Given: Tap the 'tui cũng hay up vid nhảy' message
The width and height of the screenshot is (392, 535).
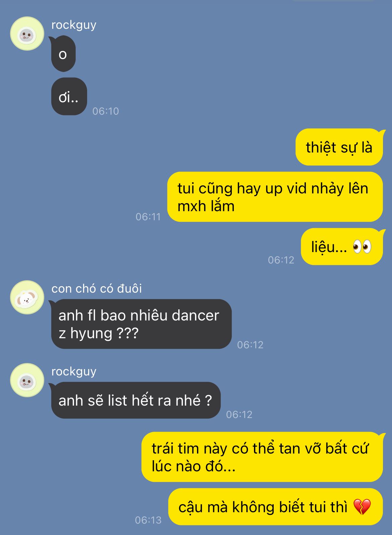Looking at the screenshot, I should pos(275,197).
